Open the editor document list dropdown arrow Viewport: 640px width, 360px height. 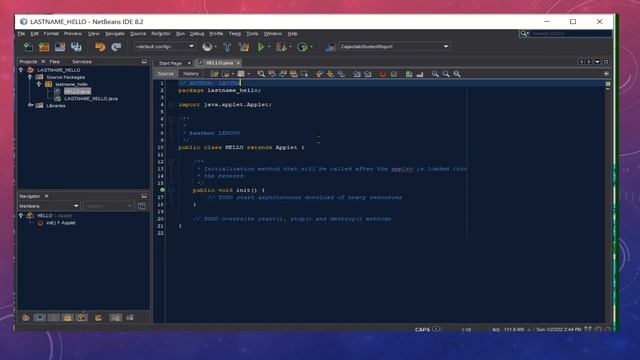click(x=598, y=62)
